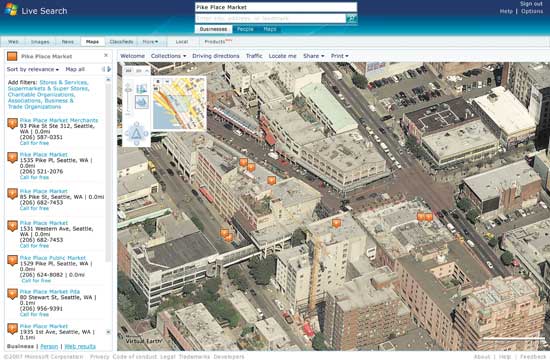Viewport: 550px width, 362px height.
Task: Open the Feedback link in footer
Action: tap(532, 357)
